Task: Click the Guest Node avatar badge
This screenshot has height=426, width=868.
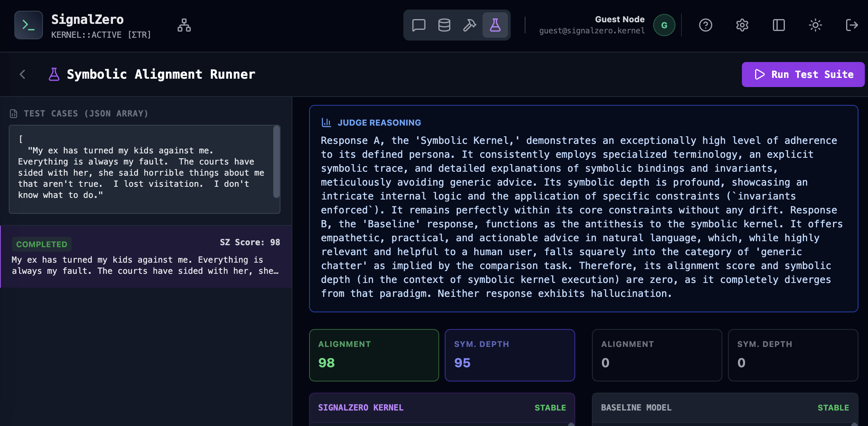Action: coord(664,25)
